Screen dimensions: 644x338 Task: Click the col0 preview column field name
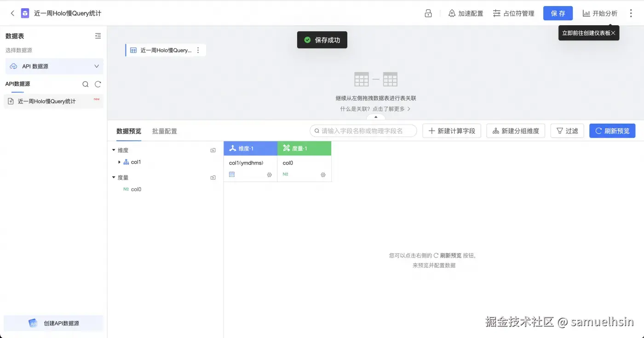click(x=288, y=163)
